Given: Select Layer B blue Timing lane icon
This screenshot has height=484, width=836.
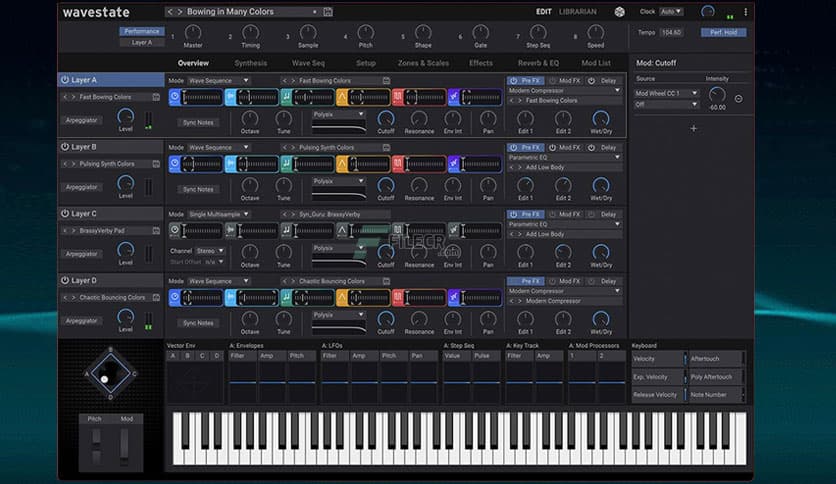Looking at the screenshot, I should point(175,164).
